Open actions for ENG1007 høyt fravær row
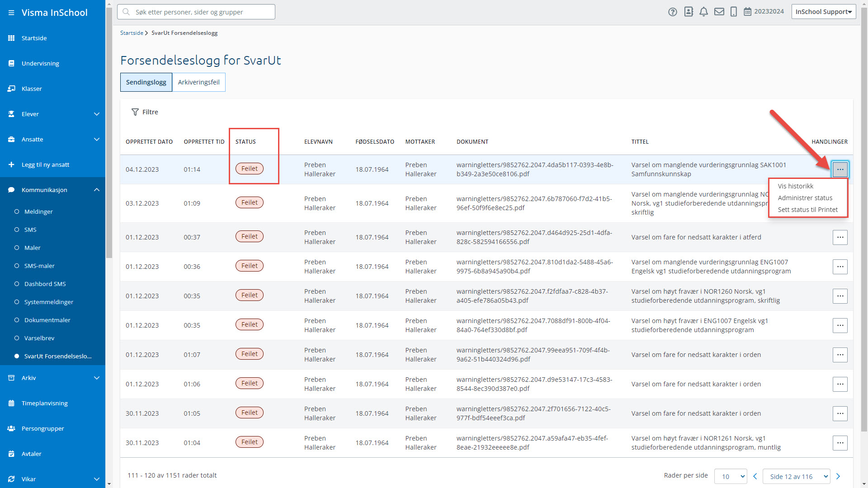868x488 pixels. [840, 325]
